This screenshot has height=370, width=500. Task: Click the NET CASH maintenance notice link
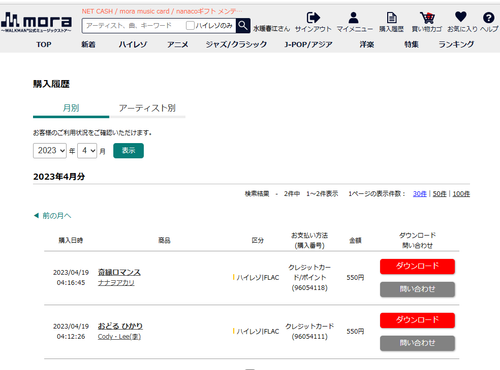pyautogui.click(x=162, y=11)
